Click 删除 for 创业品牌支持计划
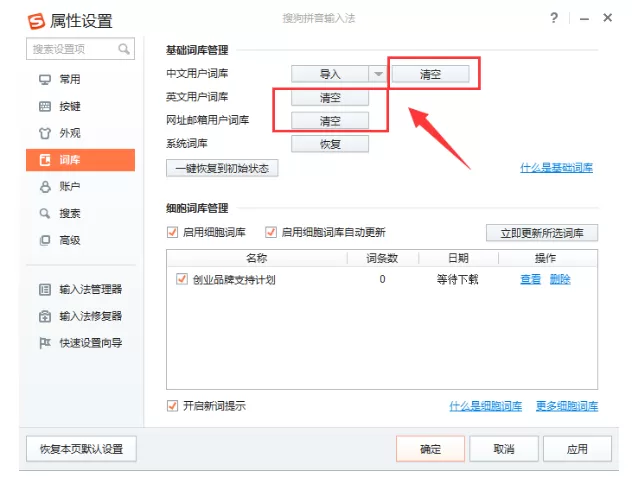The height and width of the screenshot is (477, 632). click(x=560, y=279)
